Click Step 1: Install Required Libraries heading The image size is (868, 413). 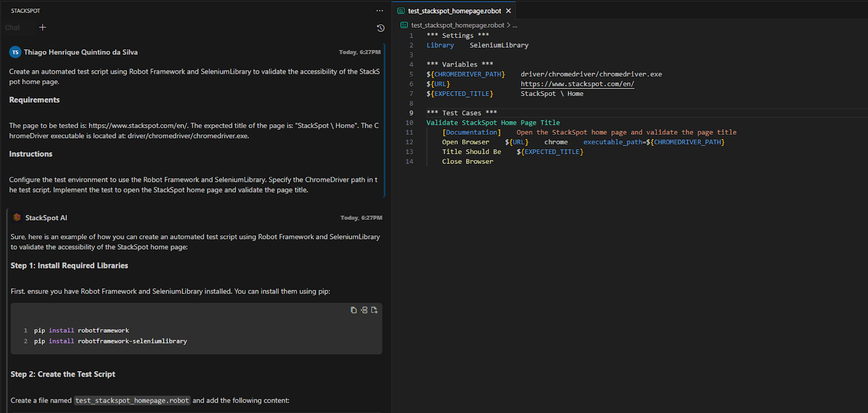pyautogui.click(x=69, y=265)
